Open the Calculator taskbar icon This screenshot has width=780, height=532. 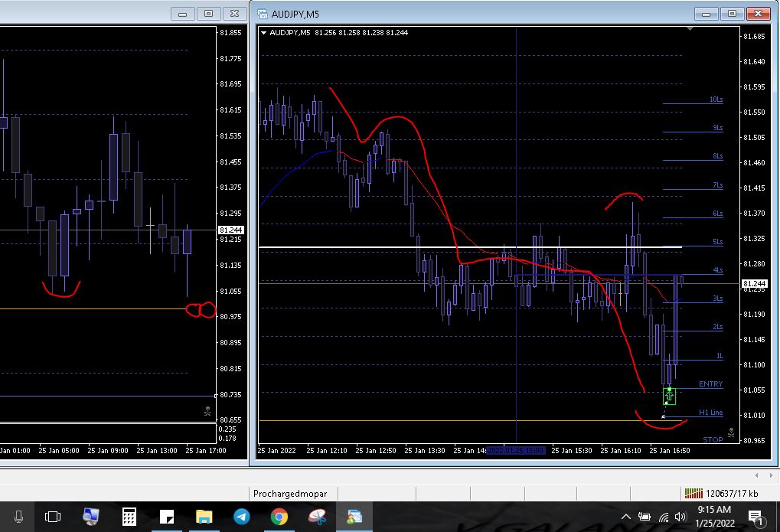pyautogui.click(x=129, y=517)
